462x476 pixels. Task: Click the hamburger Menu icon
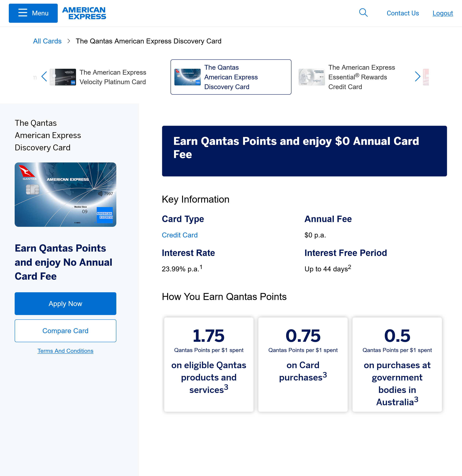(23, 13)
